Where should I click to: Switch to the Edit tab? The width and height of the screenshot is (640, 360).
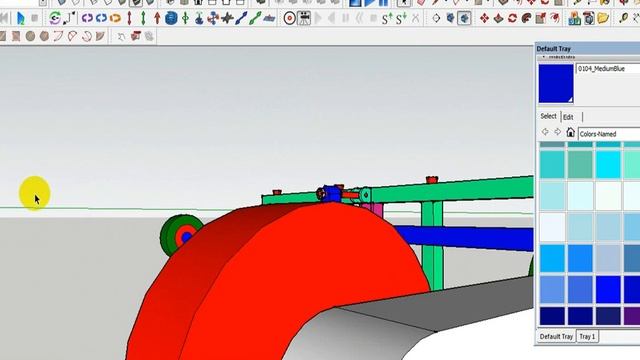(568, 117)
